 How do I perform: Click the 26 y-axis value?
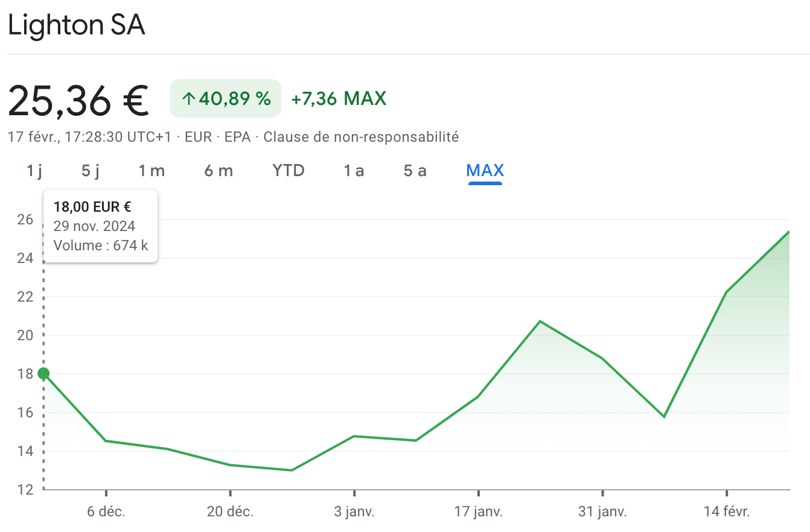pyautogui.click(x=25, y=219)
